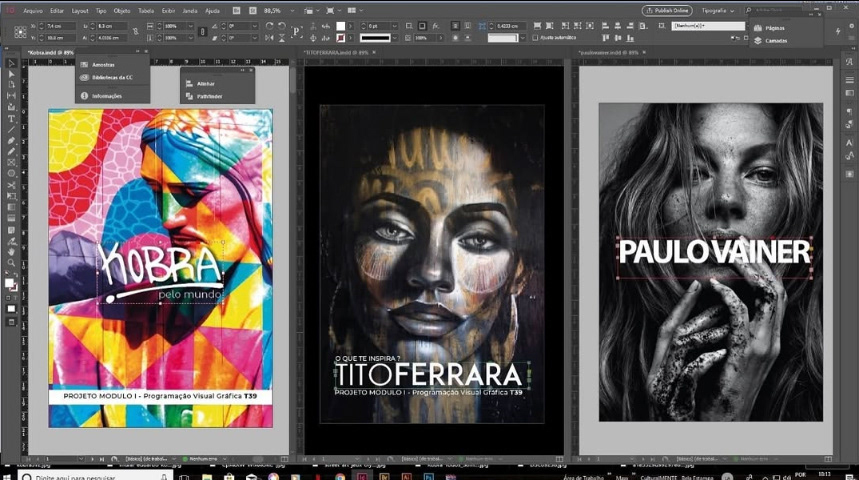The height and width of the screenshot is (480, 859).
Task: Select the Gradient Swatch tool
Action: (x=11, y=207)
